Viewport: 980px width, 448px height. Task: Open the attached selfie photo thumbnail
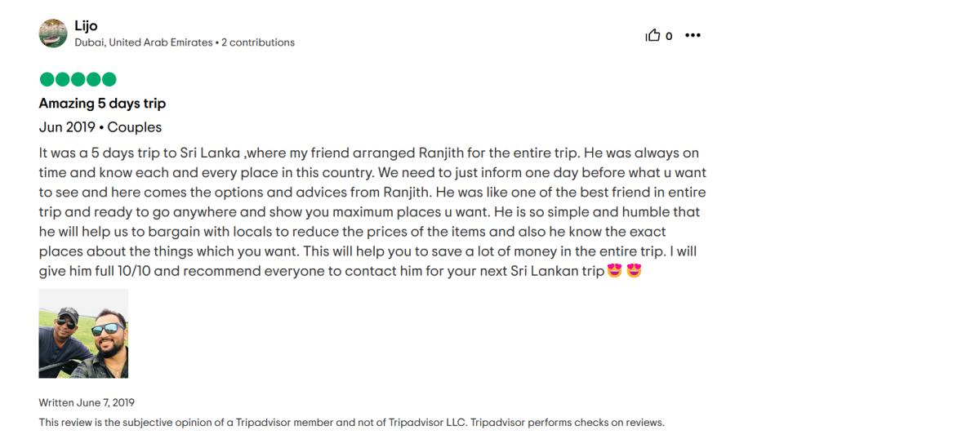83,333
